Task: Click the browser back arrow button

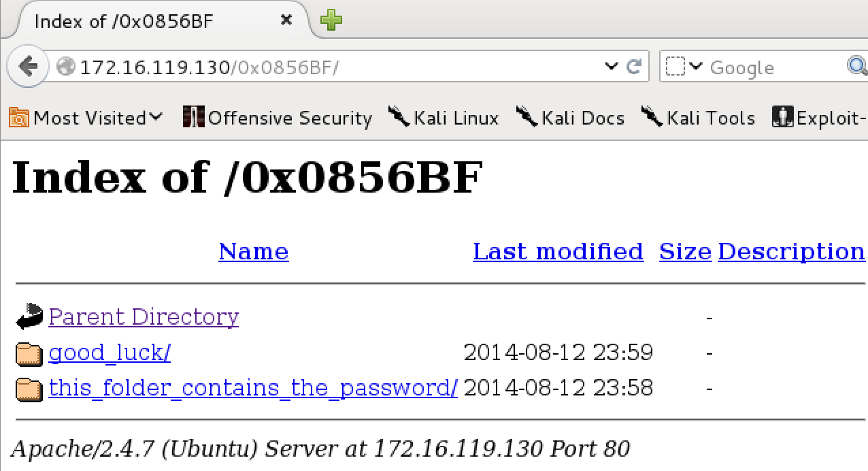Action: tap(28, 67)
